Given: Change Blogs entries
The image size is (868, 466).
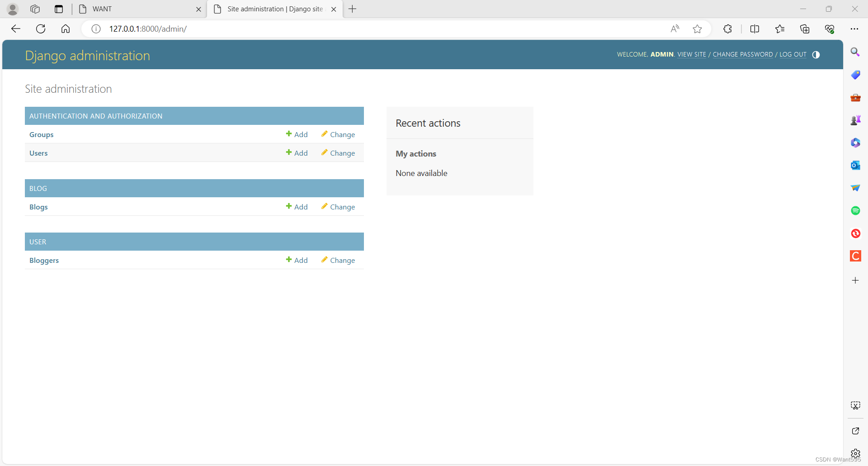Looking at the screenshot, I should tap(338, 207).
